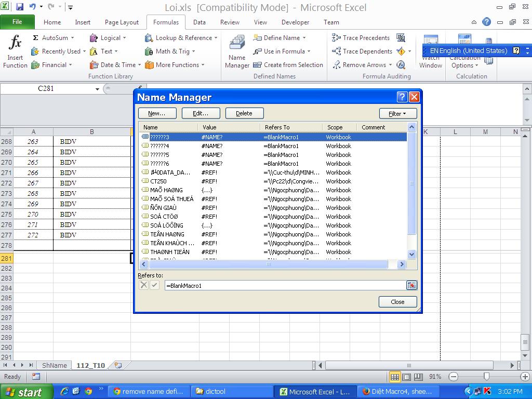Select the ShName sheet tab
The image size is (532, 399).
coord(54,365)
